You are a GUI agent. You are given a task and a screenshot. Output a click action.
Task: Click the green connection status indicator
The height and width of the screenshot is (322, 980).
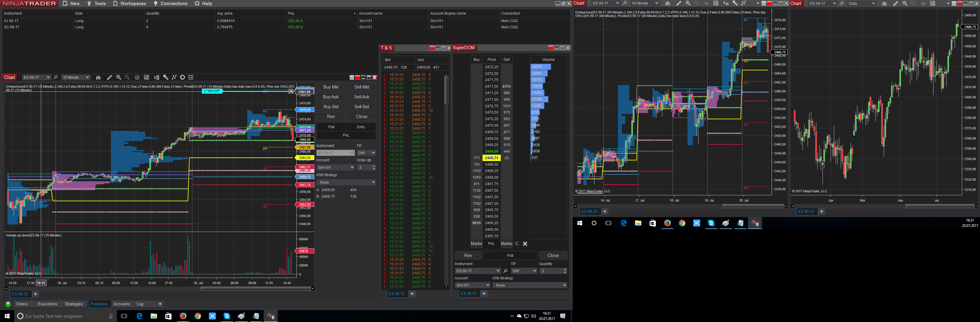click(x=8, y=304)
